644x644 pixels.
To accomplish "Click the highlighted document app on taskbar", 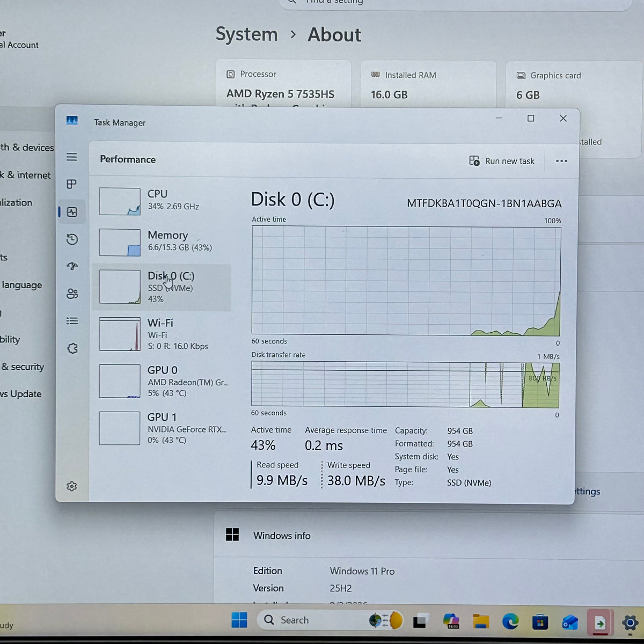I will click(600, 623).
